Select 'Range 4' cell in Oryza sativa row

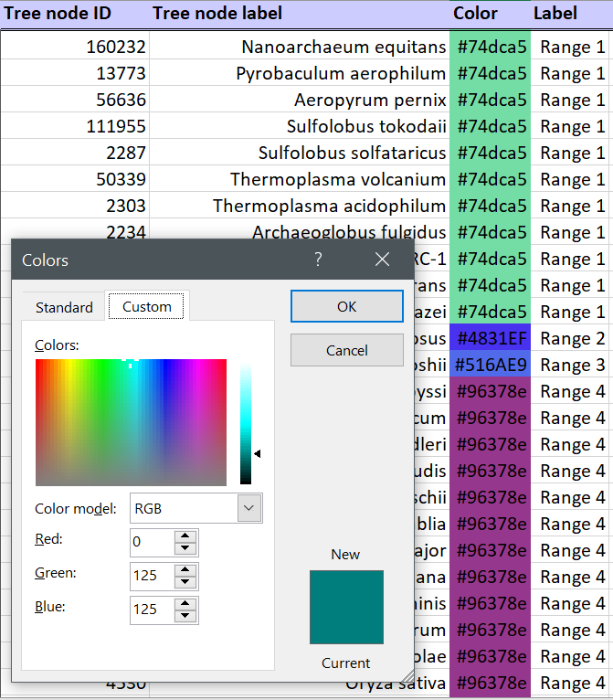pyautogui.click(x=570, y=683)
